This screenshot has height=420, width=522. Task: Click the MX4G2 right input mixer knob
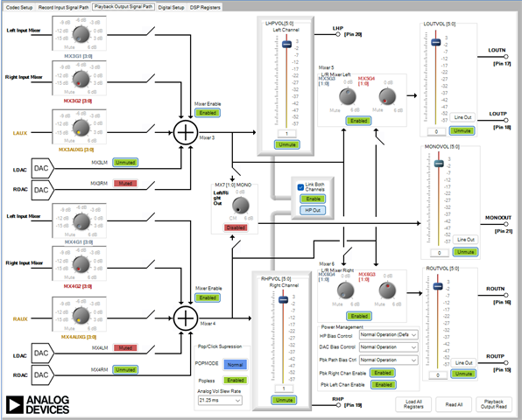[x=81, y=264]
